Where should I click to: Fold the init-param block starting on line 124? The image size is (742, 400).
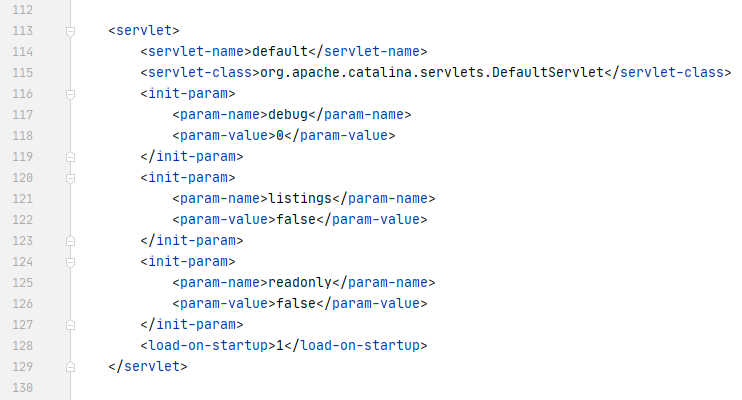(70, 261)
